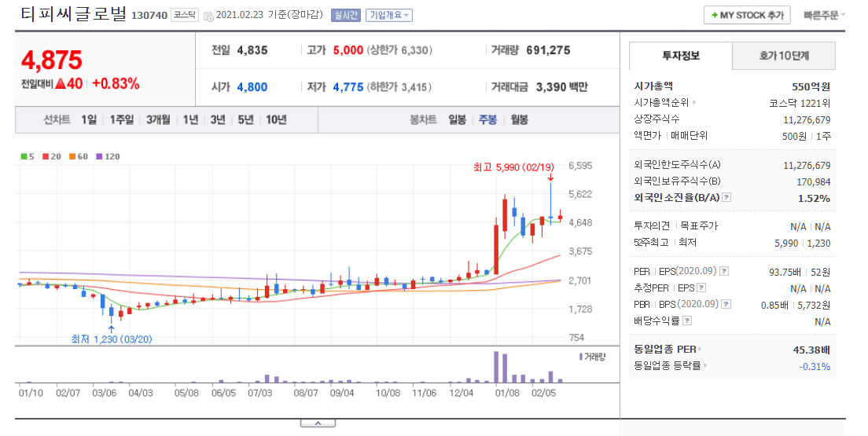Click the stock code 130740
868x436 pixels.
[149, 16]
